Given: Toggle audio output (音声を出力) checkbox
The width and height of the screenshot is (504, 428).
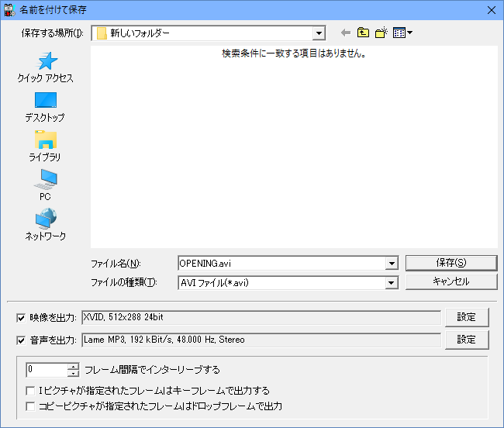Looking at the screenshot, I should click(x=21, y=340).
